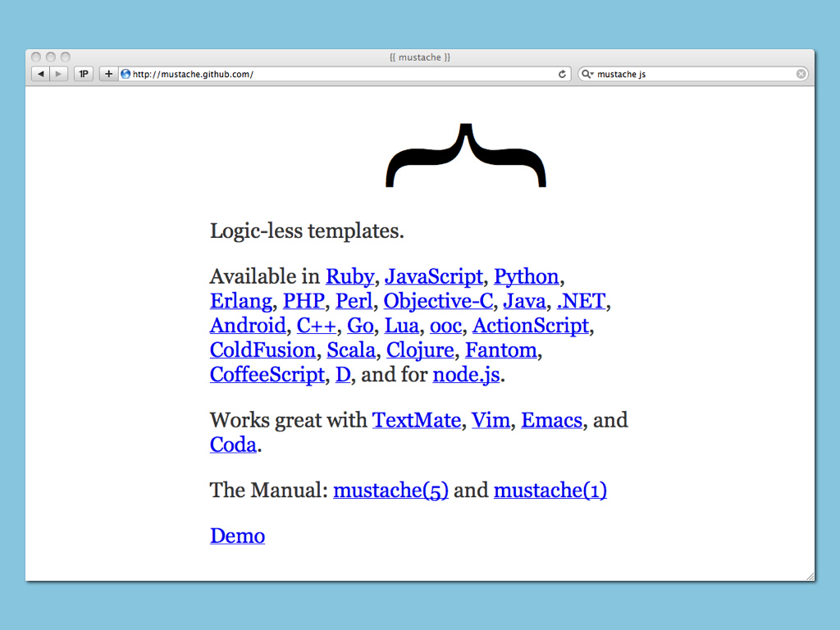
Task: Click the 'Logic-less templates.' text
Action: pos(307,231)
